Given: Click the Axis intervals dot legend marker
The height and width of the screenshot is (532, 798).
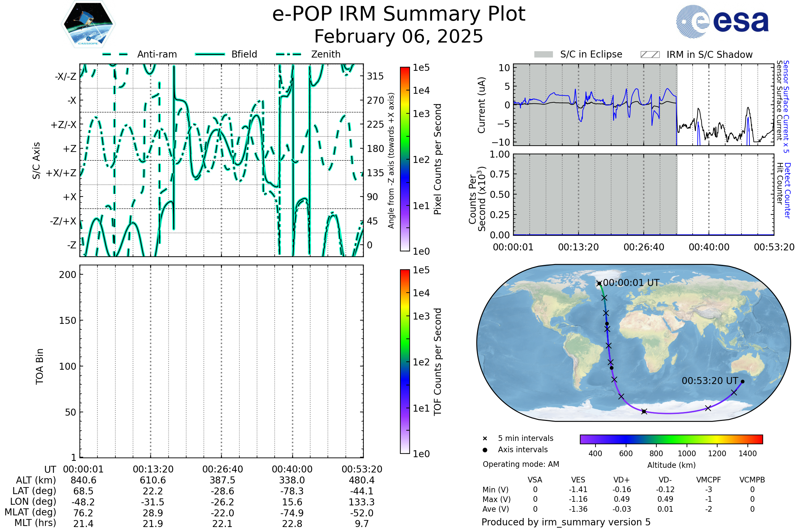Looking at the screenshot, I should coord(485,450).
